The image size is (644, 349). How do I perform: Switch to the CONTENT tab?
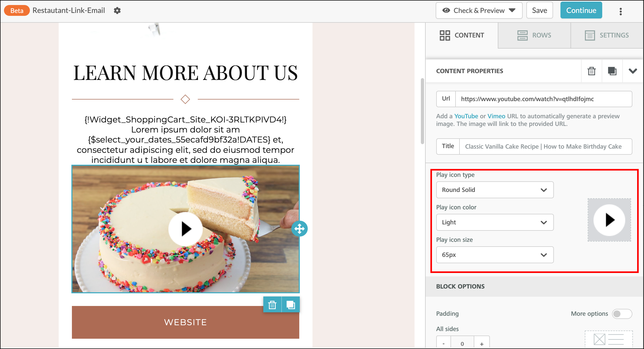(462, 35)
